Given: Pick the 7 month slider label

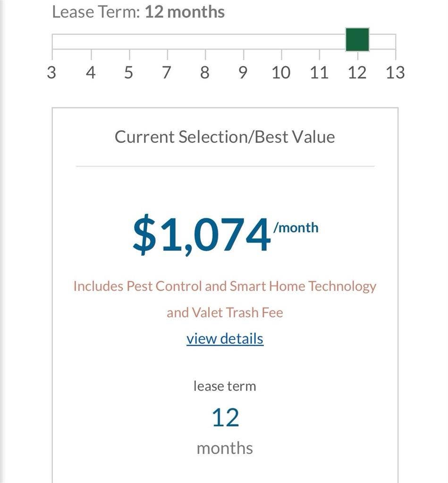Looking at the screenshot, I should pyautogui.click(x=166, y=73).
